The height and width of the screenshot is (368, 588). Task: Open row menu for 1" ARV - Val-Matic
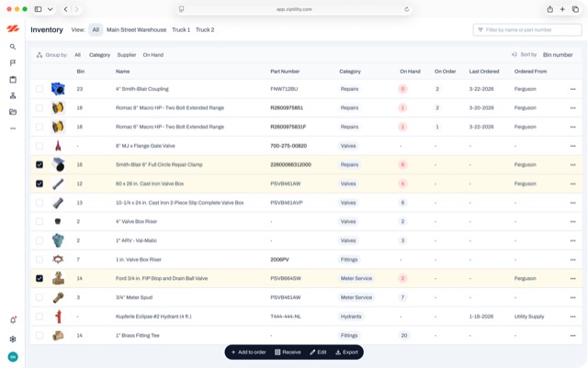point(572,240)
